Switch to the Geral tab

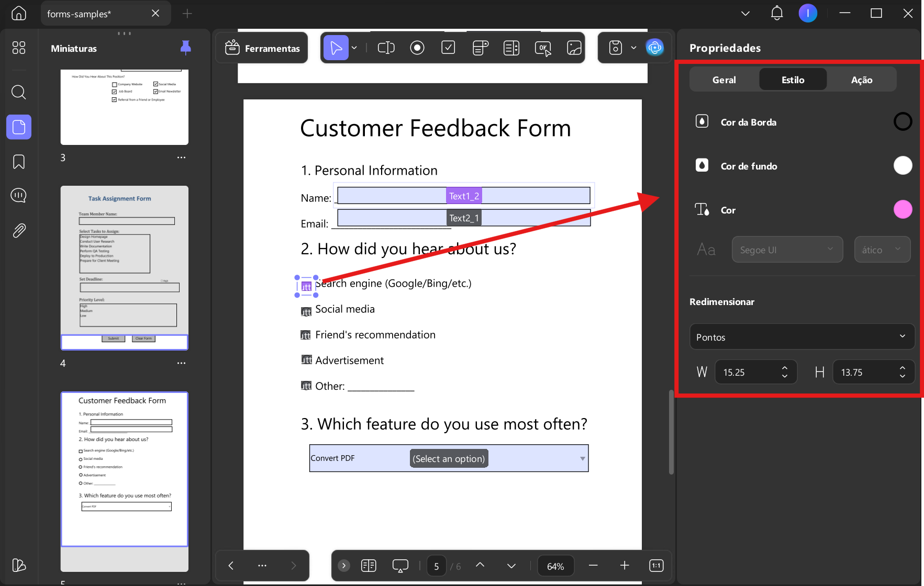(724, 80)
